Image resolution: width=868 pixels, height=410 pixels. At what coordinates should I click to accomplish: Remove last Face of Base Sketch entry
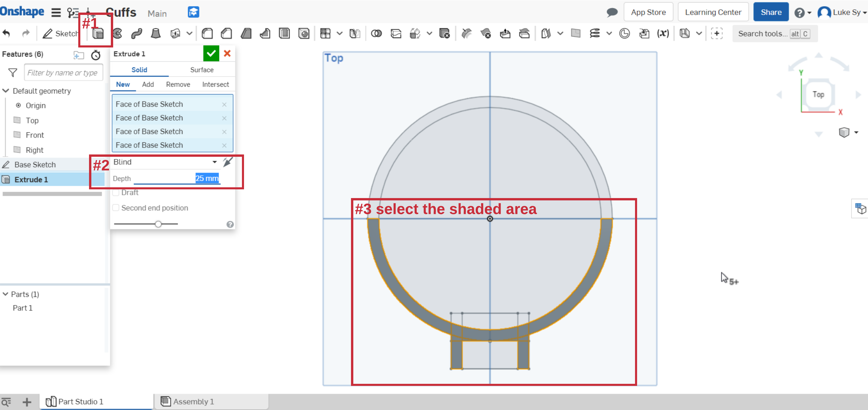tap(224, 145)
